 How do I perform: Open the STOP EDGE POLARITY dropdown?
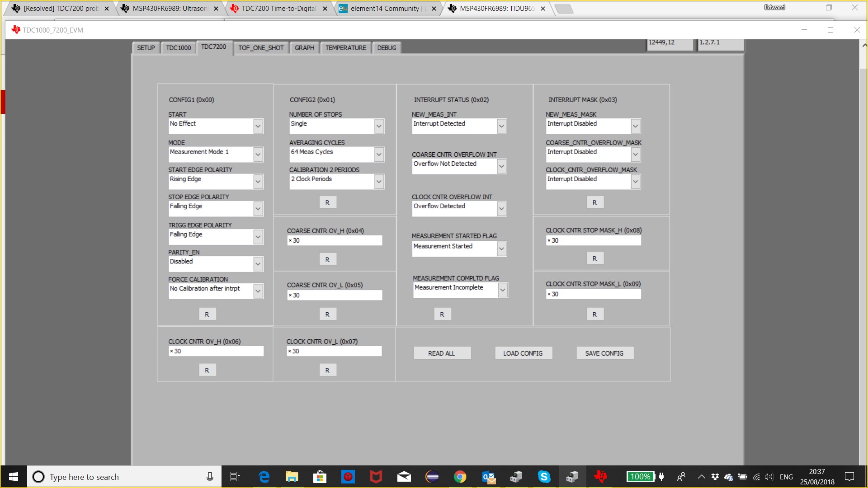click(258, 209)
